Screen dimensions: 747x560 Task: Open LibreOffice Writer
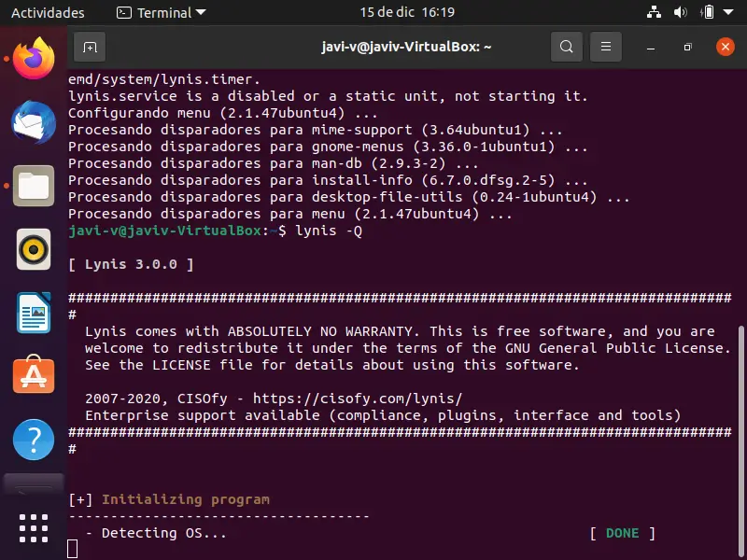35,312
